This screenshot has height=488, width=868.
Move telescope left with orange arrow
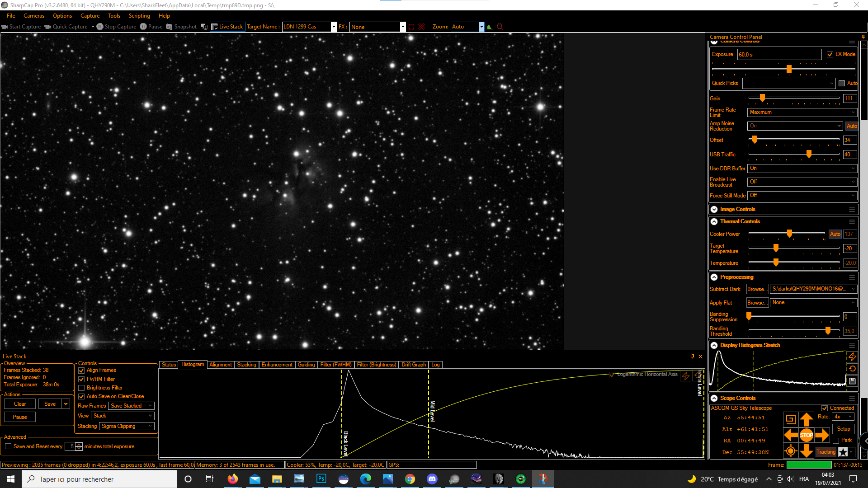(791, 435)
